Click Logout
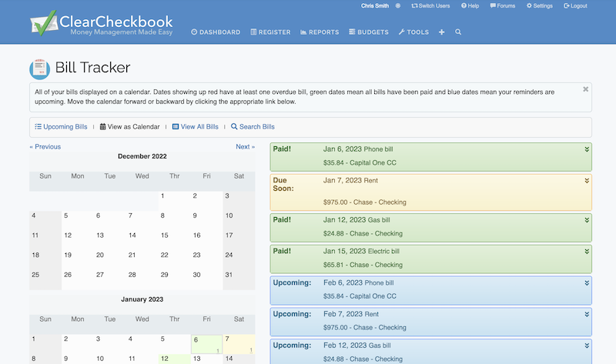This screenshot has width=616, height=364. [575, 6]
